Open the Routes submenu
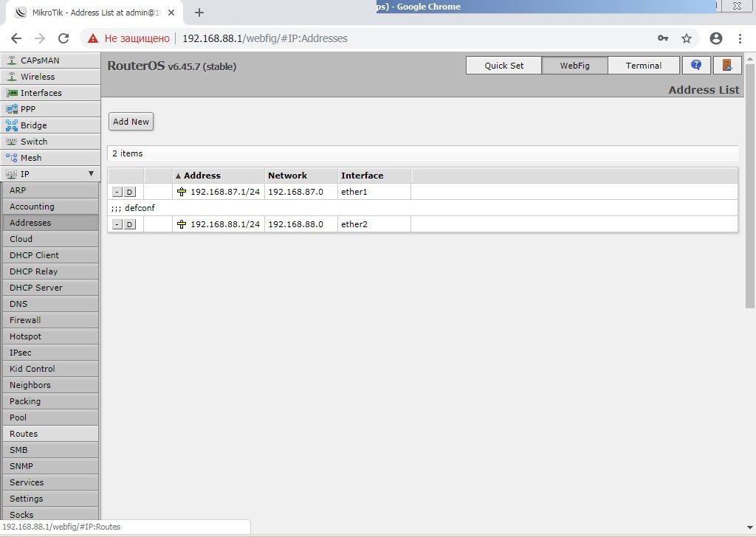 pyautogui.click(x=50, y=434)
